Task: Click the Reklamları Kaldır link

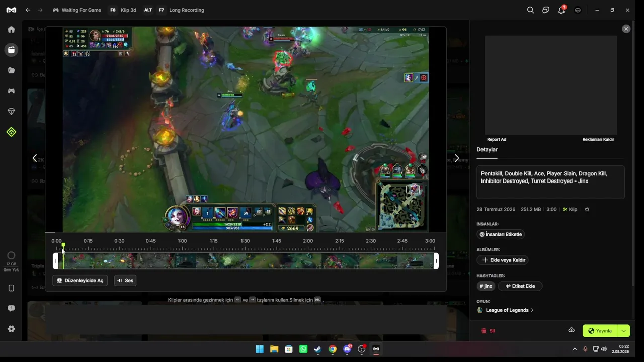Action: click(x=598, y=139)
